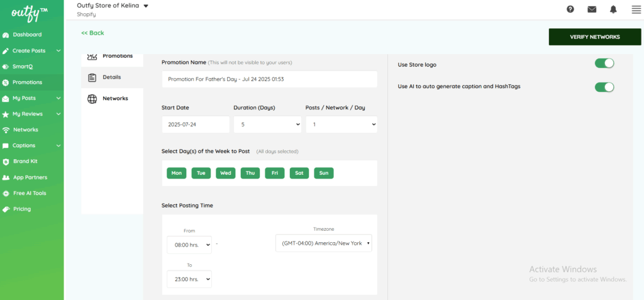Deselect the Wed day button
This screenshot has height=300, width=644.
[225, 173]
